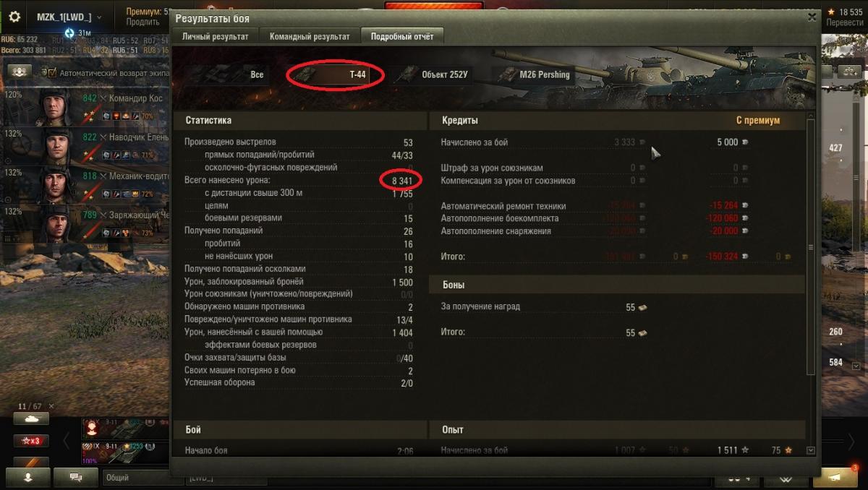The image size is (868, 490).
Task: Open the contacts list icon button
Action: [x=29, y=477]
